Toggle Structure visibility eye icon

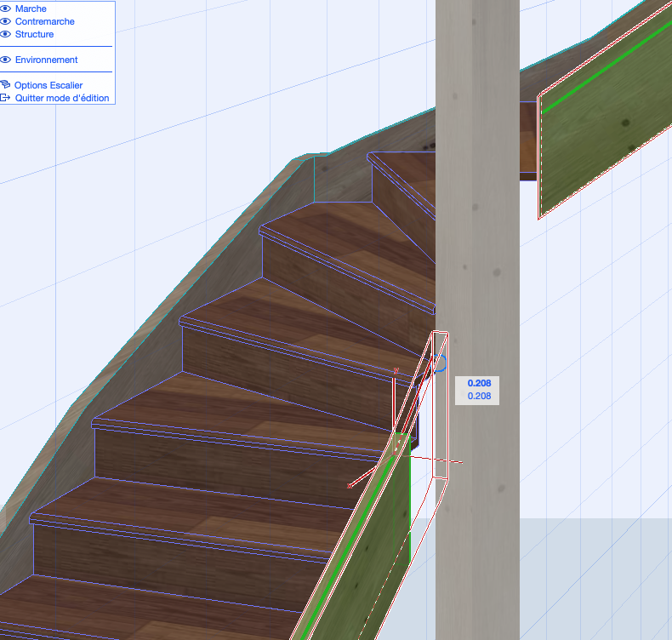point(5,34)
